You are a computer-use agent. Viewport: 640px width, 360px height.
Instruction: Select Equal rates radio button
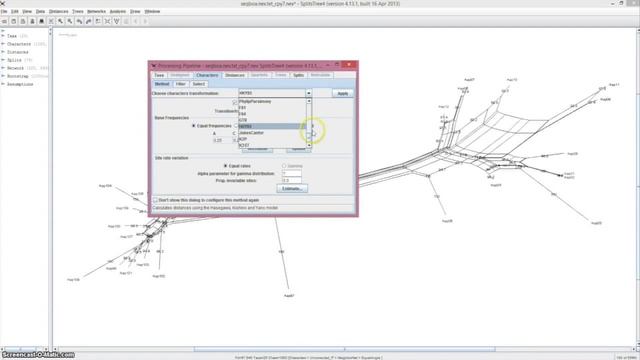pyautogui.click(x=225, y=166)
